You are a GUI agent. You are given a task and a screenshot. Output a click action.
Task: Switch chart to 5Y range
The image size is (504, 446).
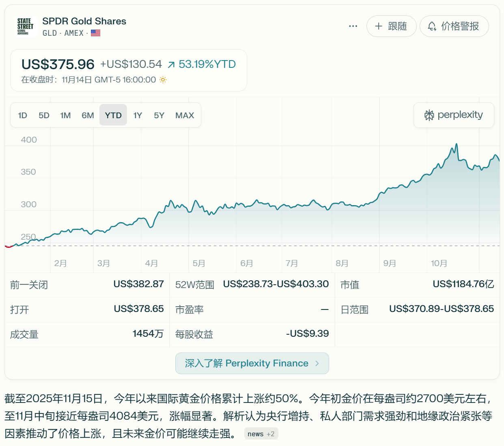[x=159, y=115]
